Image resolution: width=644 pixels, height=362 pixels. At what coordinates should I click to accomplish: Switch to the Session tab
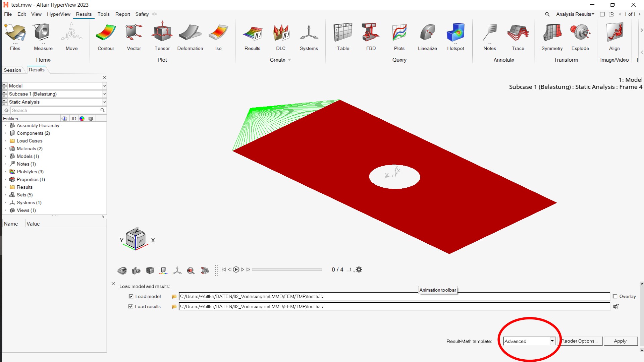click(12, 70)
